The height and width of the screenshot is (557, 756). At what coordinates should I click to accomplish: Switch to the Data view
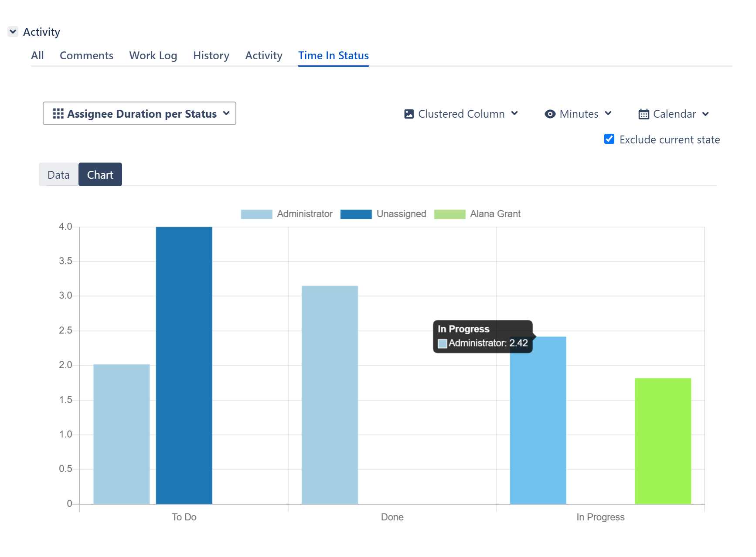58,175
